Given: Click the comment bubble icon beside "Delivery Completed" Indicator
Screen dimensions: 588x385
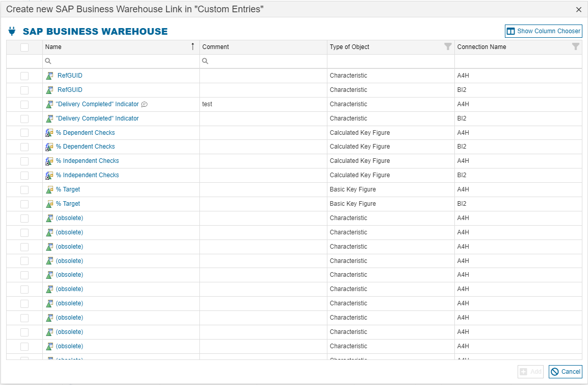Looking at the screenshot, I should (144, 104).
